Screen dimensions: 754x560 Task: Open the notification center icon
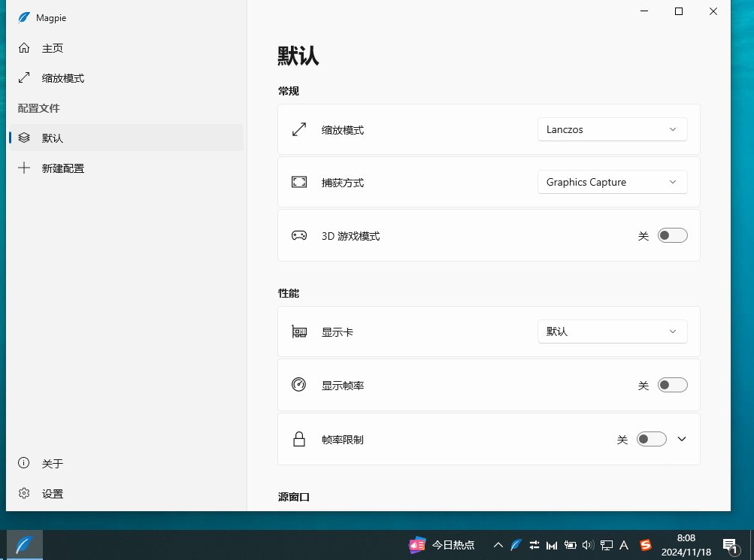731,546
